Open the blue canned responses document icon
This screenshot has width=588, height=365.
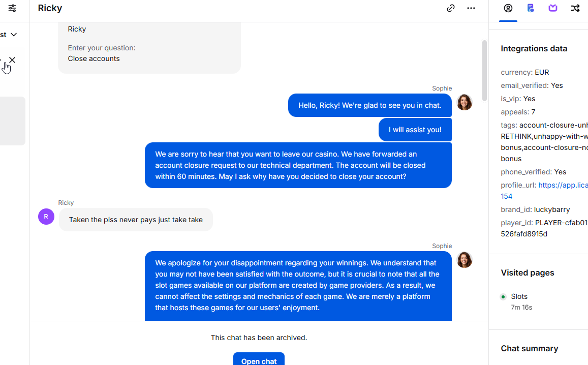coord(531,8)
